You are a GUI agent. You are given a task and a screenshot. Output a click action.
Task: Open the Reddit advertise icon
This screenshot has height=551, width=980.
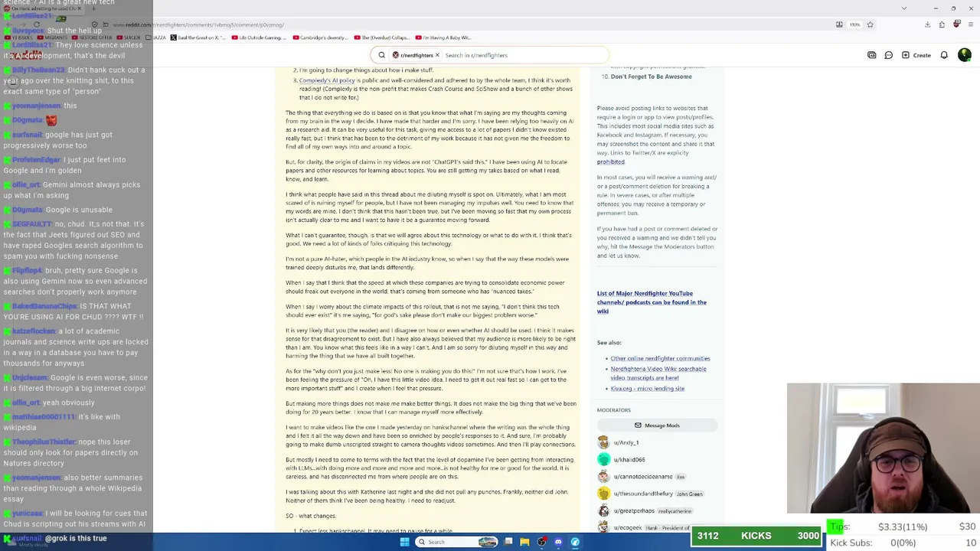click(871, 55)
